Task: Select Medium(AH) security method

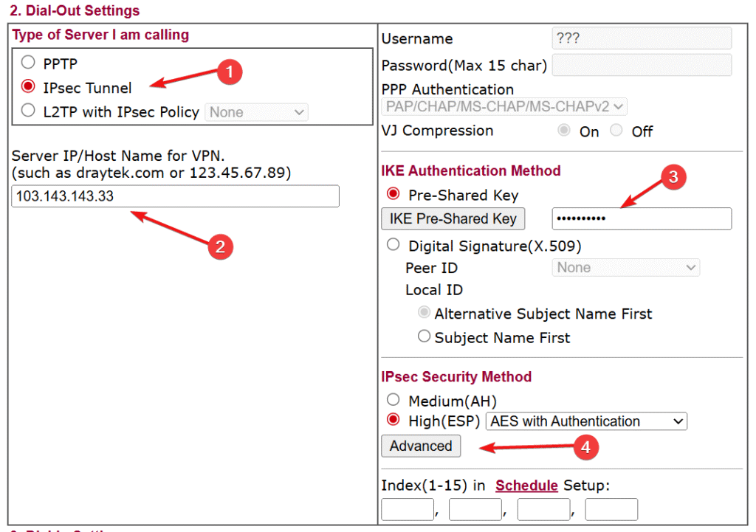Action: [393, 400]
